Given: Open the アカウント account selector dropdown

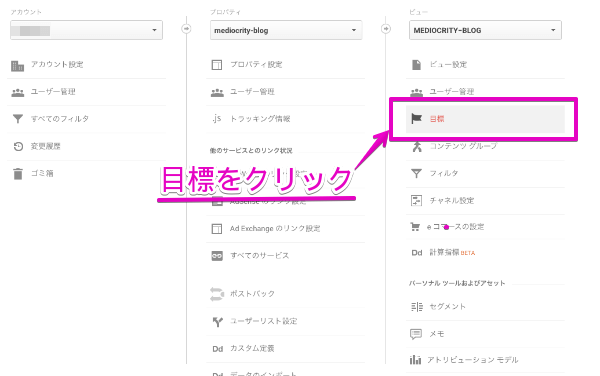Looking at the screenshot, I should tap(86, 30).
